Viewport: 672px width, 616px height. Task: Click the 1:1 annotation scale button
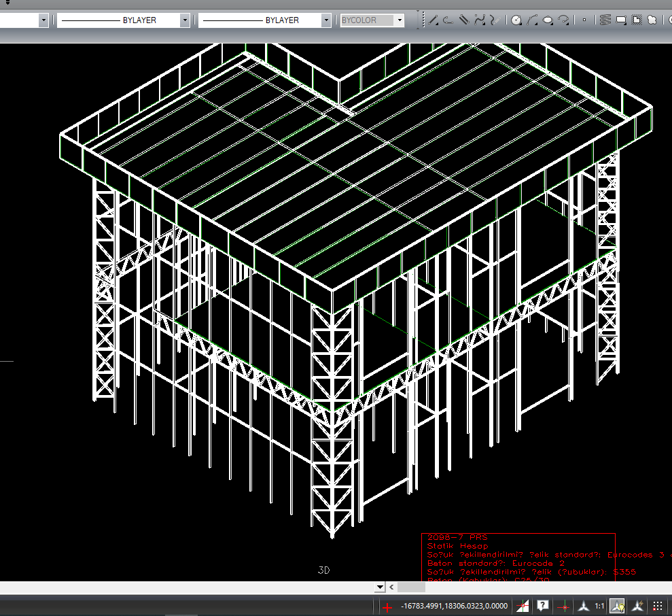(x=600, y=606)
